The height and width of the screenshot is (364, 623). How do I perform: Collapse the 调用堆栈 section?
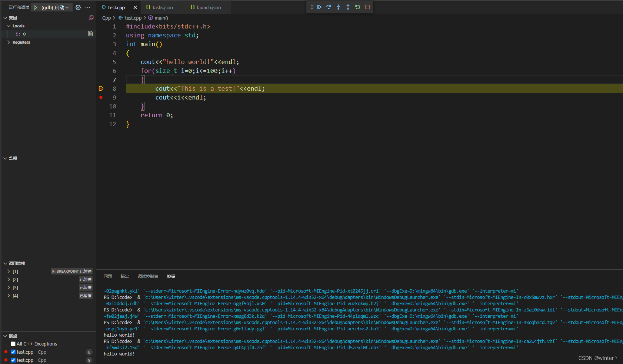[x=5, y=263]
